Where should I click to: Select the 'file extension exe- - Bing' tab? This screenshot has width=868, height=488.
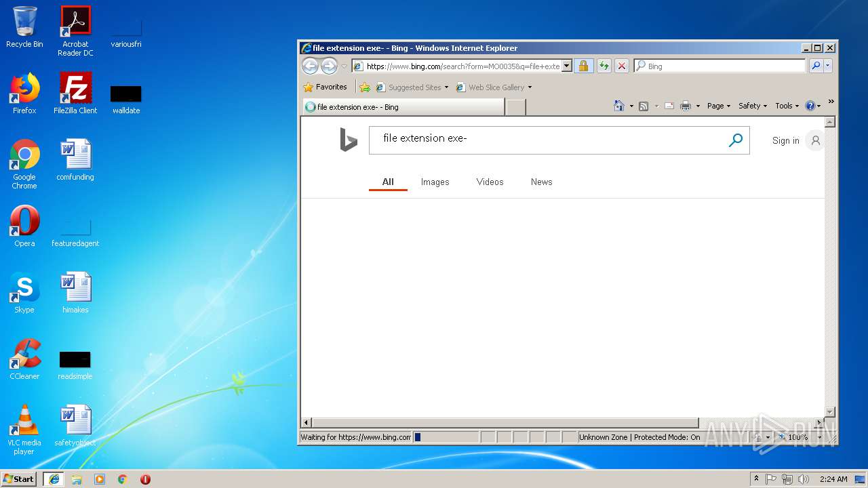click(x=403, y=107)
